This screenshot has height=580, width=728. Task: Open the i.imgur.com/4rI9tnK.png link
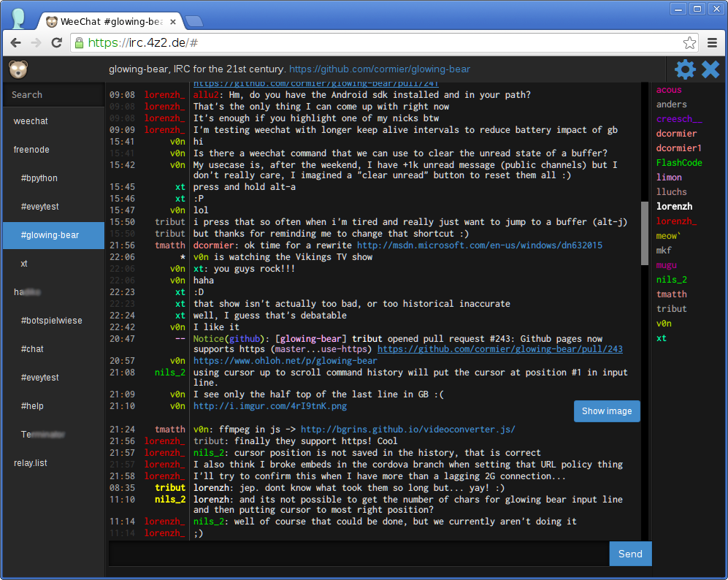(270, 406)
